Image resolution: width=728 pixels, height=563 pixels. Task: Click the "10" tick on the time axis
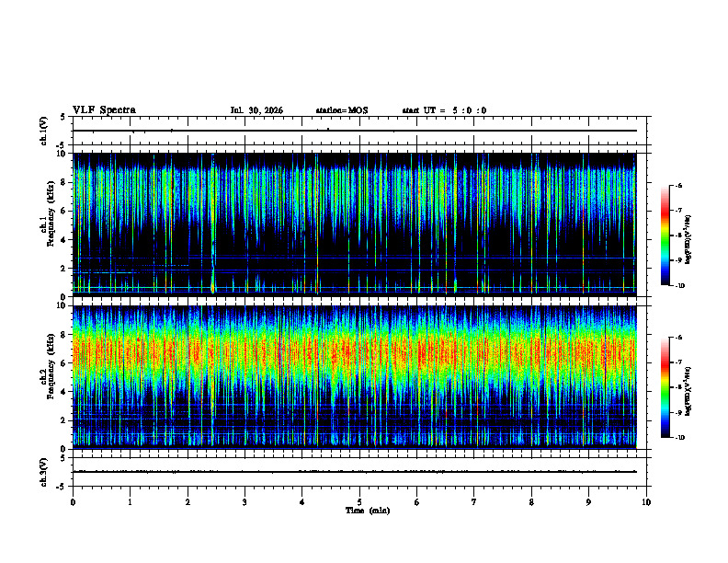click(646, 502)
